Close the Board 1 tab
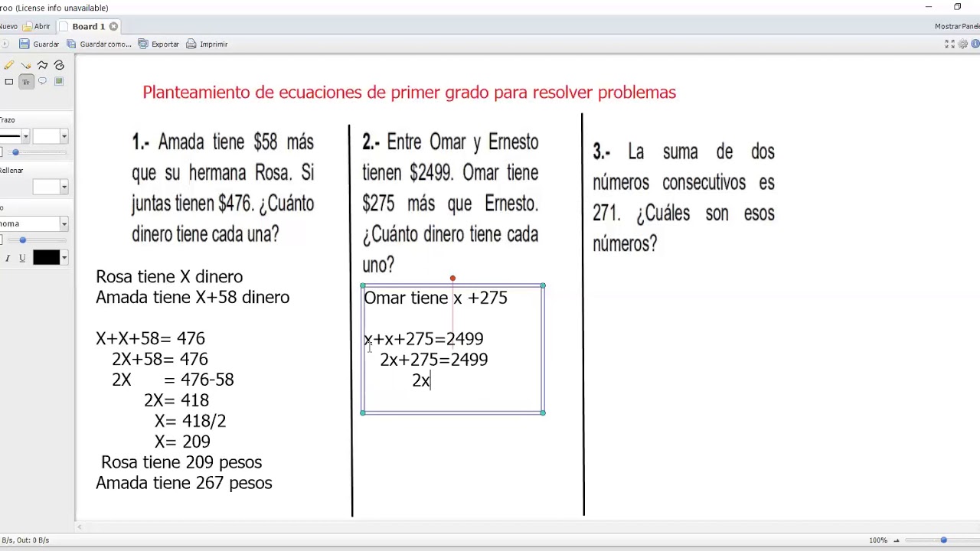The height and width of the screenshot is (551, 980). coord(113,26)
